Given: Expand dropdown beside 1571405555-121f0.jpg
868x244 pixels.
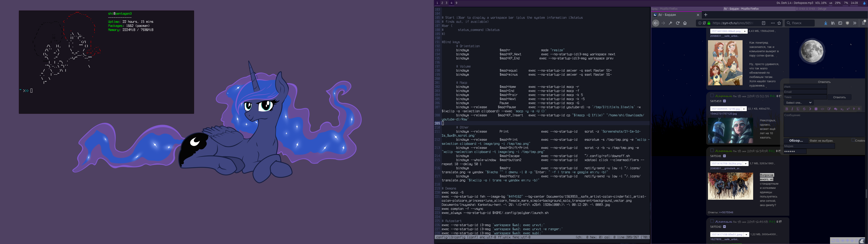Looking at the screenshot, I should pyautogui.click(x=744, y=109).
